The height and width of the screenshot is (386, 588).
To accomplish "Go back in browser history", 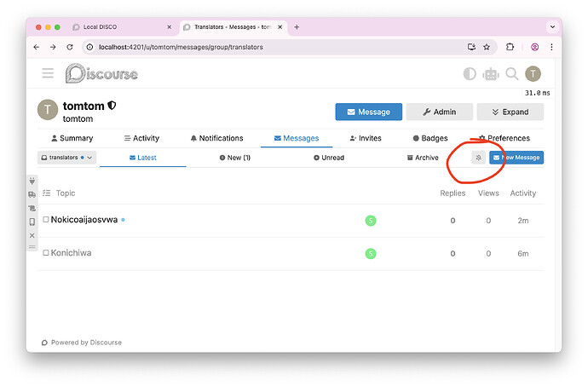I will pyautogui.click(x=37, y=47).
